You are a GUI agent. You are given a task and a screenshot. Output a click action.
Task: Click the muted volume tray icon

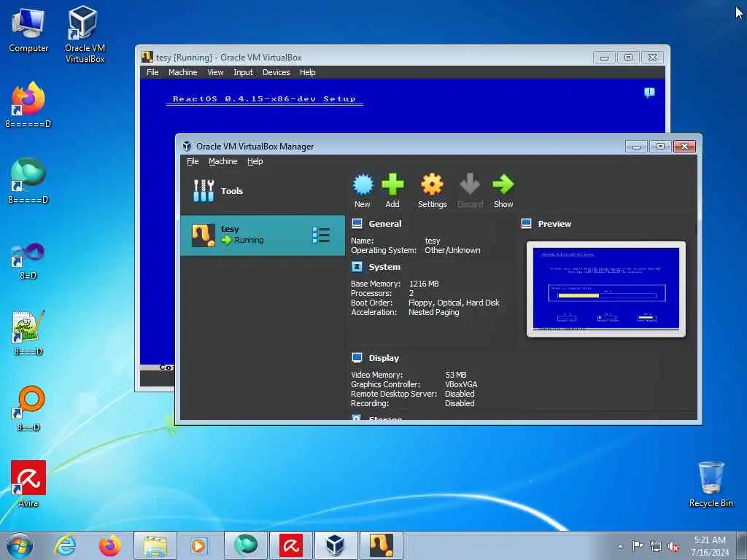point(673,546)
